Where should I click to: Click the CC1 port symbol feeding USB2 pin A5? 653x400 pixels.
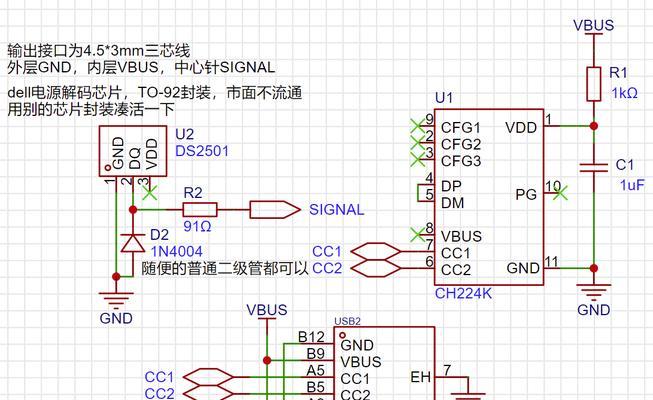(208, 377)
